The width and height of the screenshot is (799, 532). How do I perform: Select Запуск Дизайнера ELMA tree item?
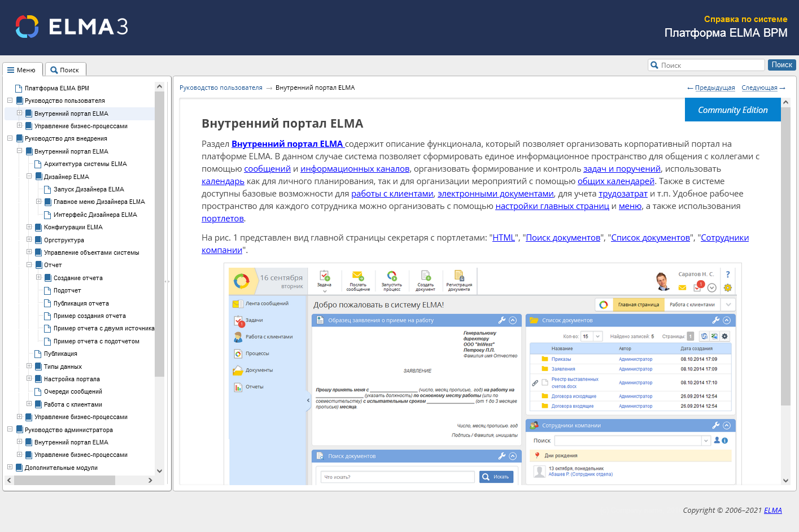(89, 189)
